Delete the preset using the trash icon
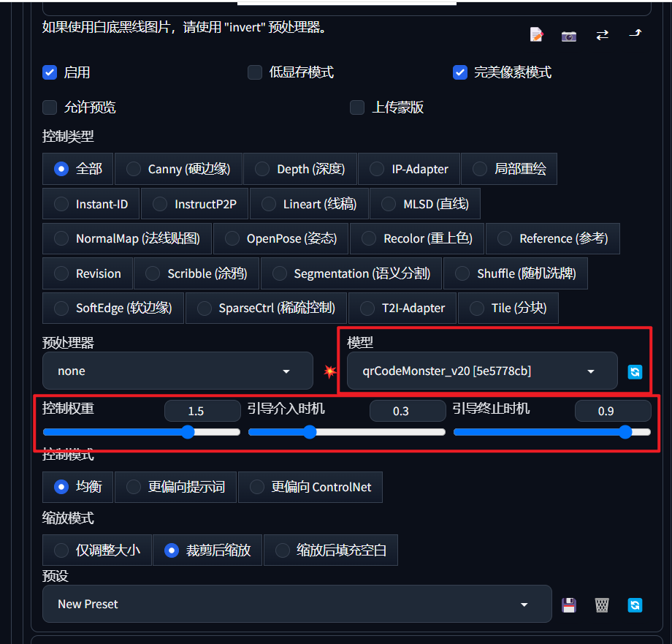The width and height of the screenshot is (672, 644). pos(601,605)
